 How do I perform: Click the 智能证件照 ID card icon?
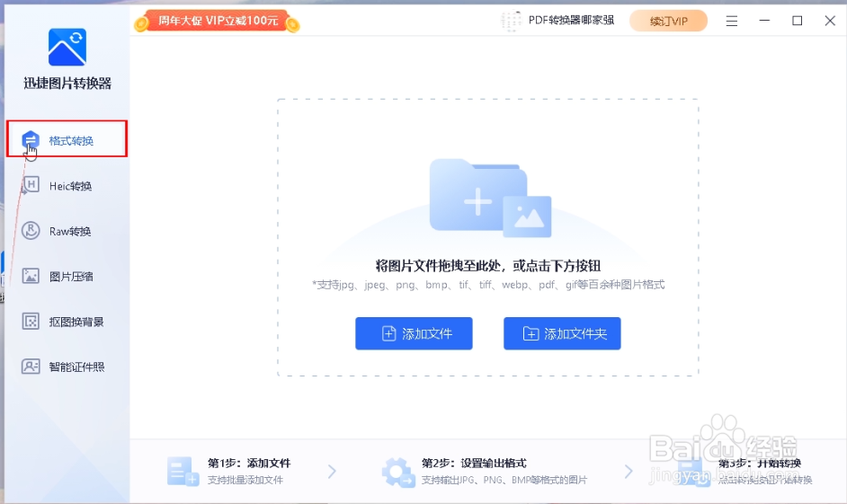[31, 367]
